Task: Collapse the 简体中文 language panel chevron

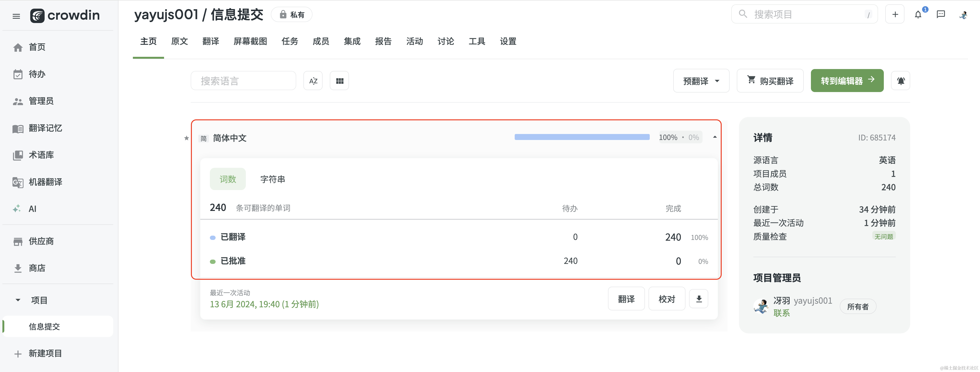Action: [714, 137]
